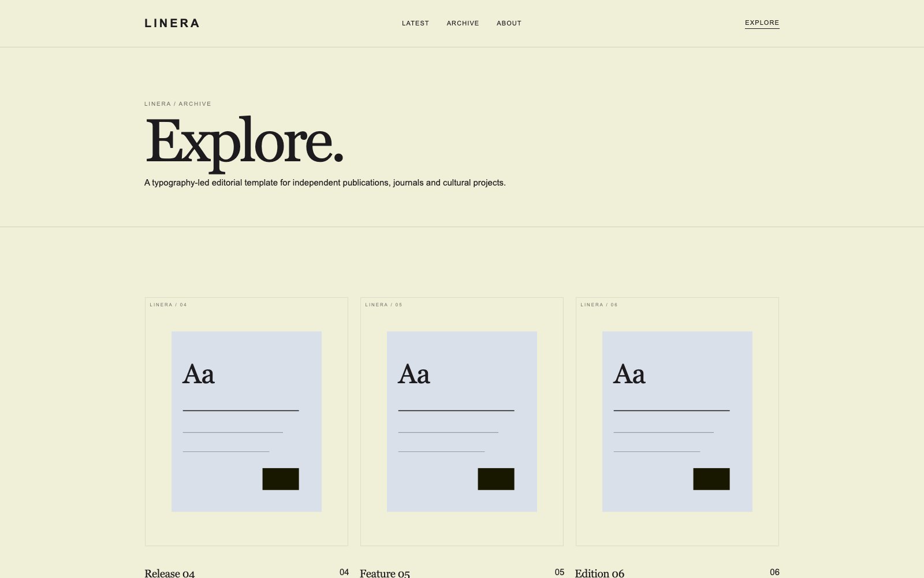Image resolution: width=924 pixels, height=578 pixels.
Task: Select the underlined Explore link
Action: (x=762, y=23)
